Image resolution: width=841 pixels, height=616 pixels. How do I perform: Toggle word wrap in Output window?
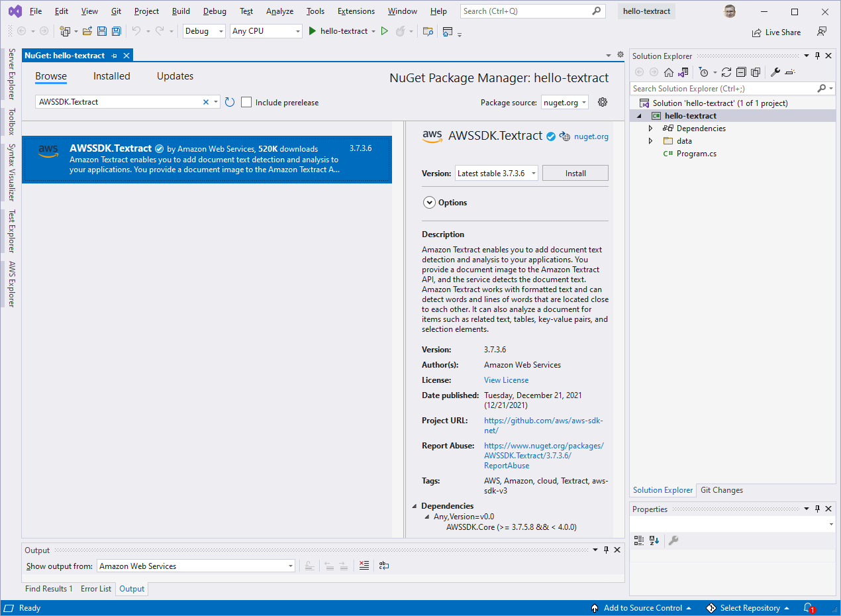(384, 566)
